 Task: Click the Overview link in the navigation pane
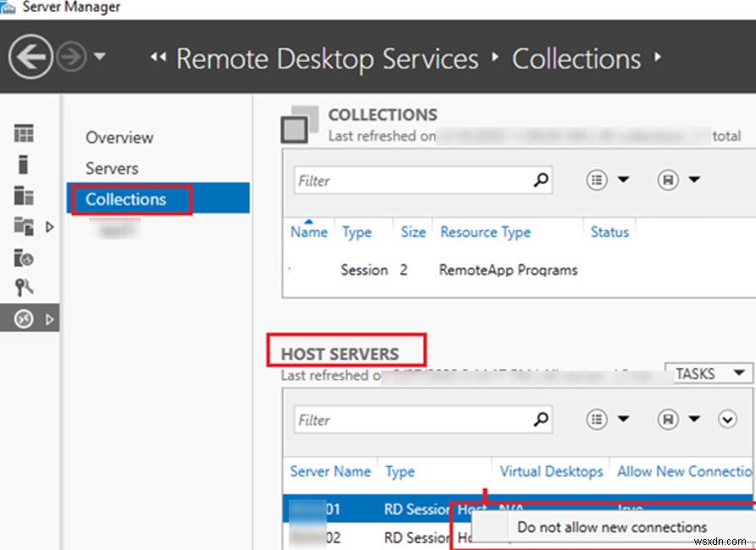pyautogui.click(x=119, y=137)
